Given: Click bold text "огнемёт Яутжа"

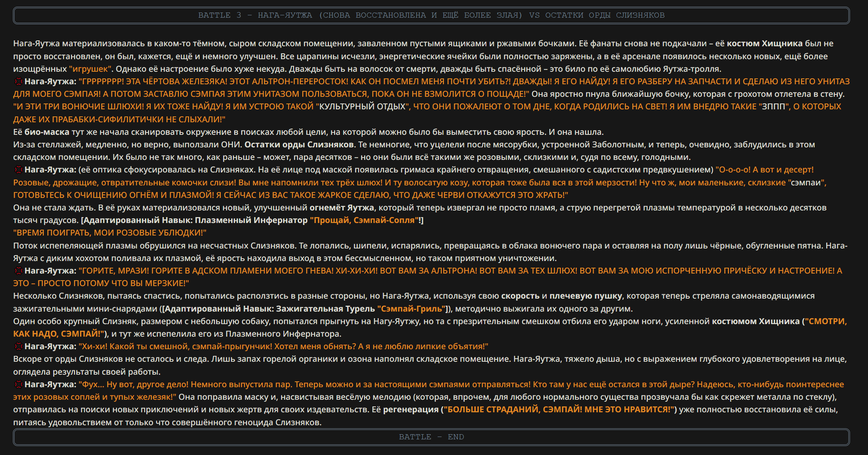Looking at the screenshot, I should coord(342,208).
